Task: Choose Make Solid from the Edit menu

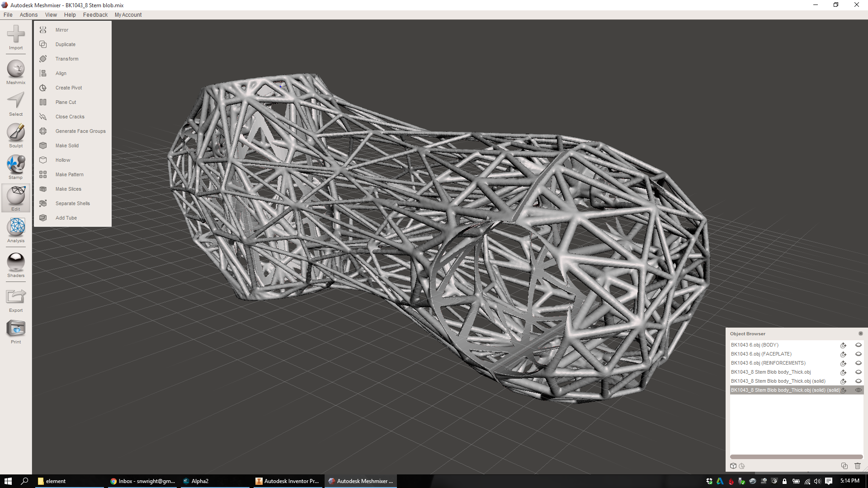Action: click(x=67, y=145)
